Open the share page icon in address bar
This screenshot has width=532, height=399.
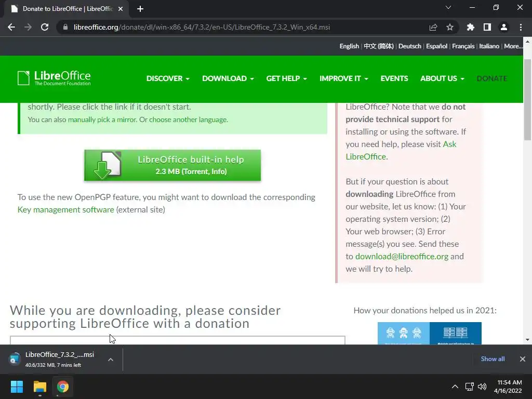(x=433, y=27)
